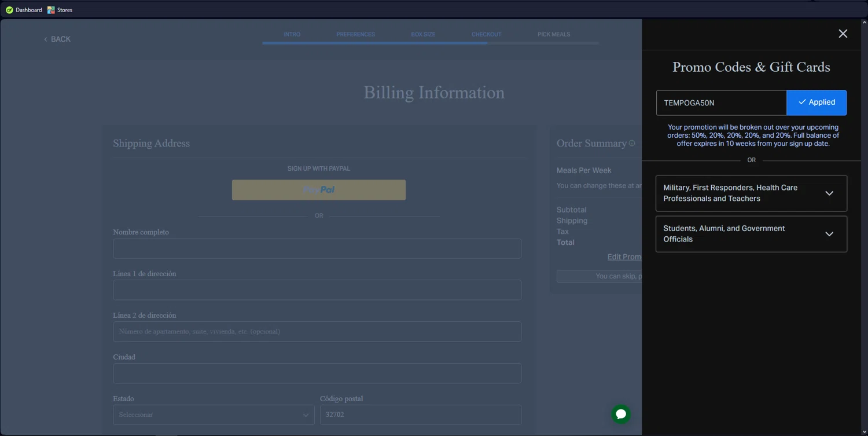This screenshot has width=868, height=436.
Task: Edit the TEMPOGA50N promo code field
Action: (x=721, y=102)
